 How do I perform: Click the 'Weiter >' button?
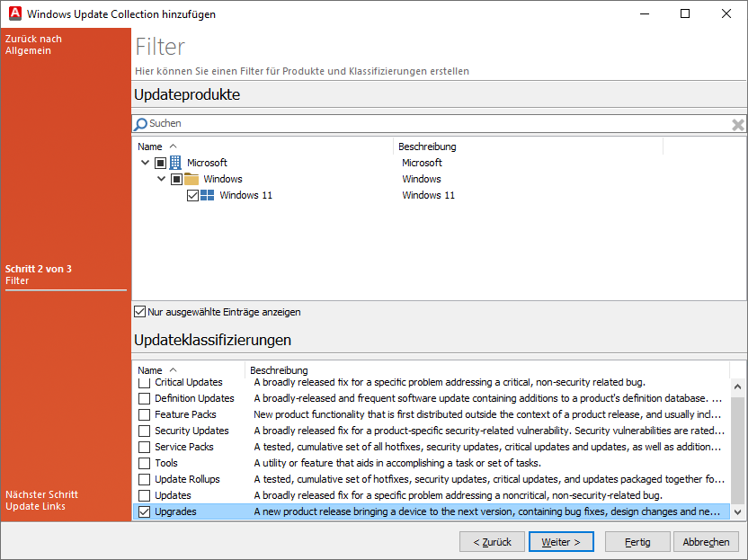[561, 541]
